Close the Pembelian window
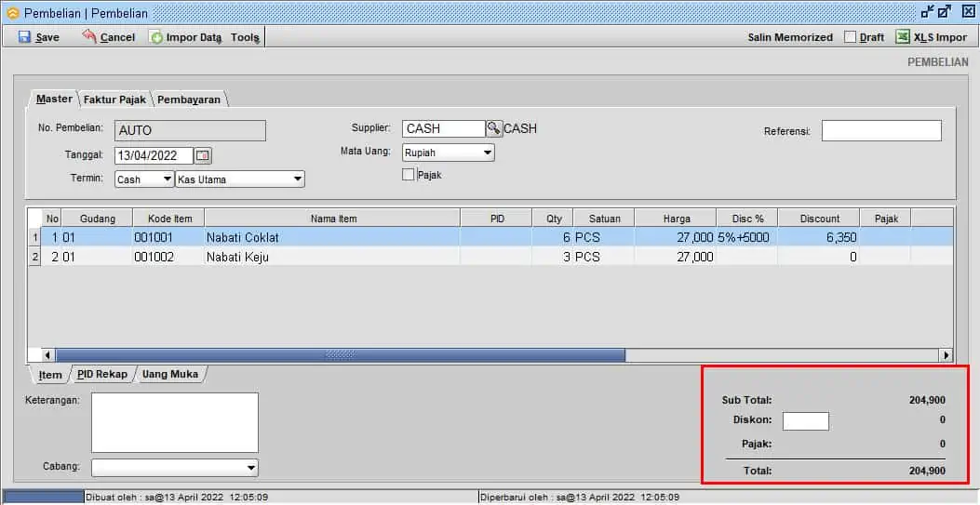The height and width of the screenshot is (505, 980). point(968,10)
